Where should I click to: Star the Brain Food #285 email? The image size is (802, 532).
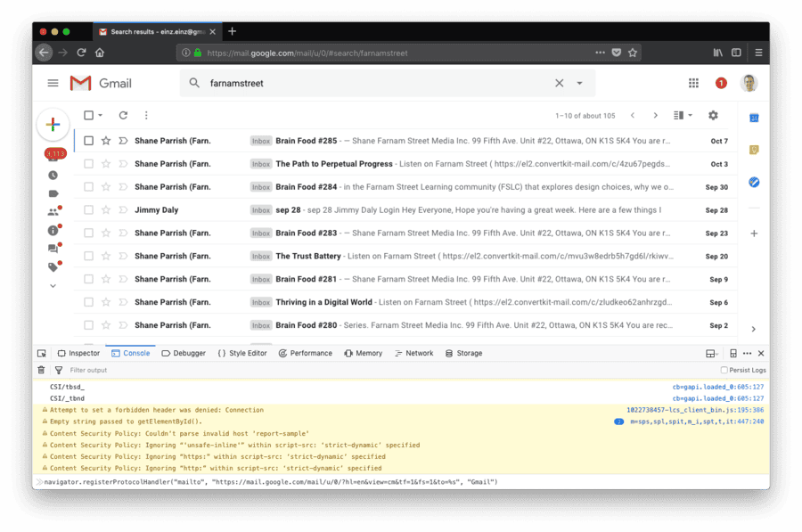pos(106,141)
